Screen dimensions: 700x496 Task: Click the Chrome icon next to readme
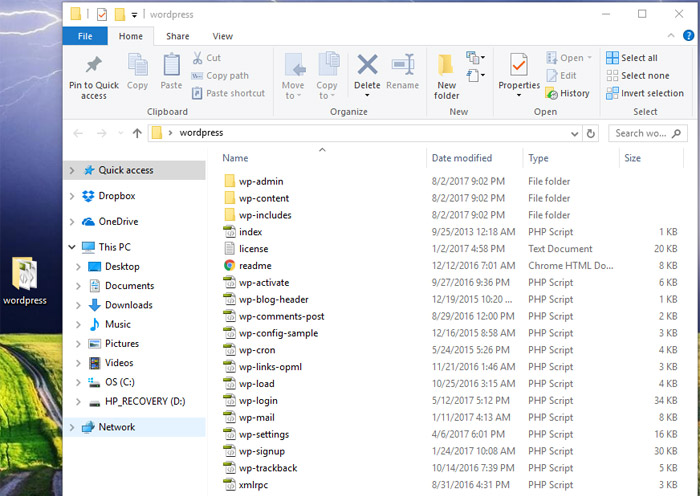point(229,266)
